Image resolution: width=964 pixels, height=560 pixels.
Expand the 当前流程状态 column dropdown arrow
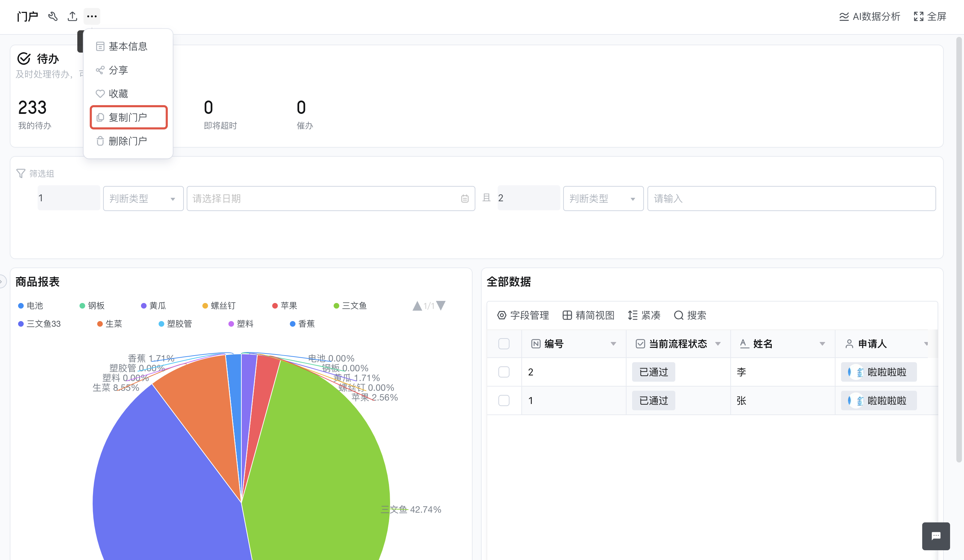tap(718, 344)
